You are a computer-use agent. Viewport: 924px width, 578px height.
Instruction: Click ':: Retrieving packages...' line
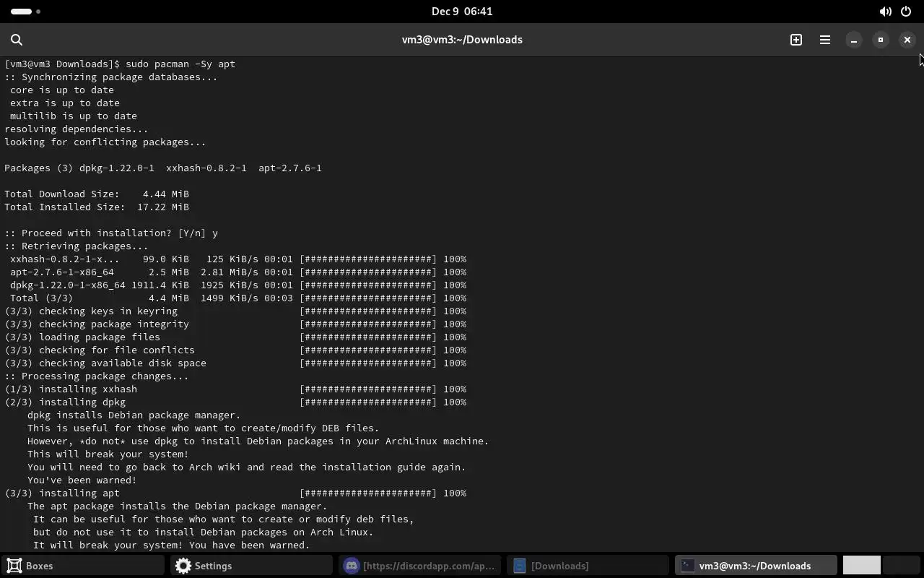point(76,246)
